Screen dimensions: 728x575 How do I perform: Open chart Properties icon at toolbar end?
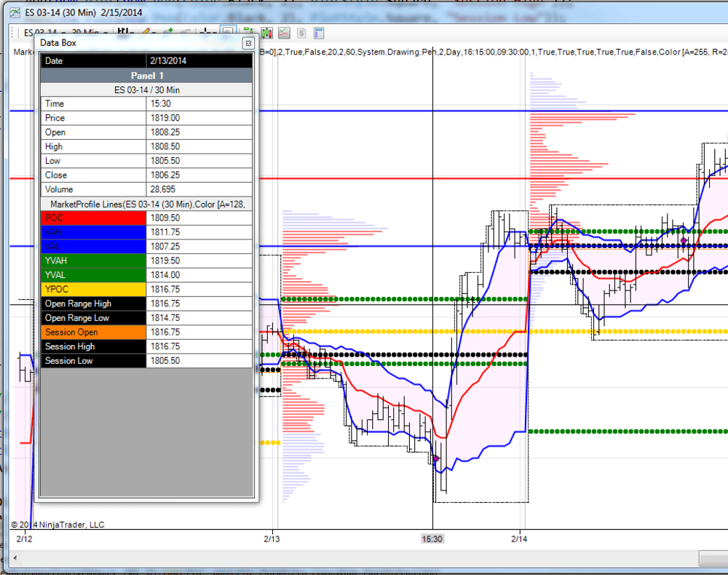pos(318,33)
